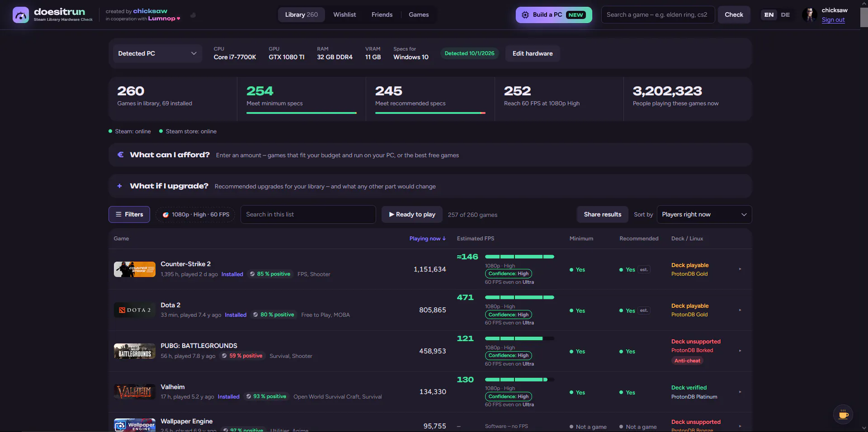Image resolution: width=868 pixels, height=432 pixels.
Task: Expand the PUBG: BATTLEGROUNDS row arrow
Action: [740, 351]
